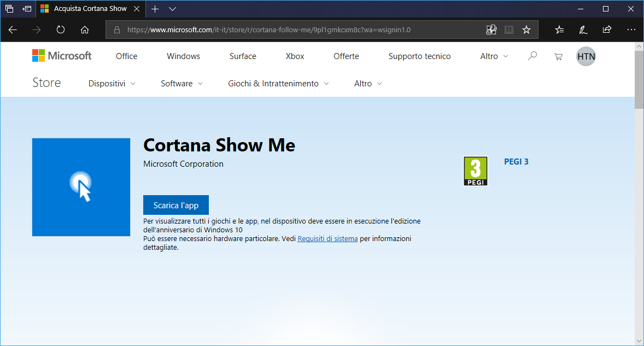644x346 pixels.
Task: Select Supporto tecnico from the navigation
Action: [x=419, y=56]
